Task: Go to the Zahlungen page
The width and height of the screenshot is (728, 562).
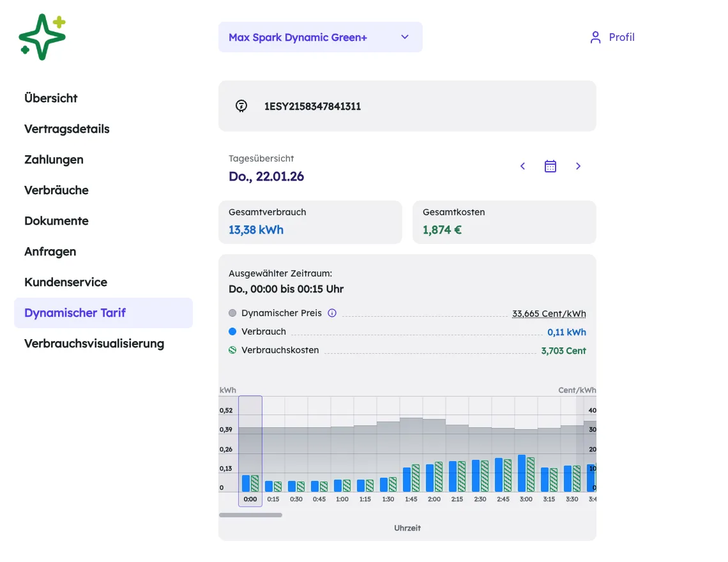Action: click(54, 159)
